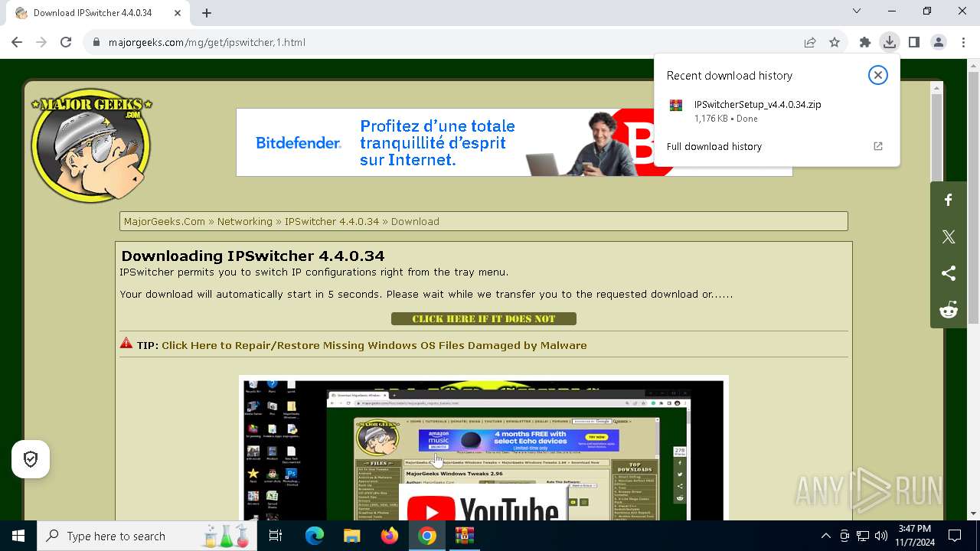Click the 'Downloading IPSwitcher 4.4.0.34' heading
The image size is (980, 551).
[x=253, y=256]
